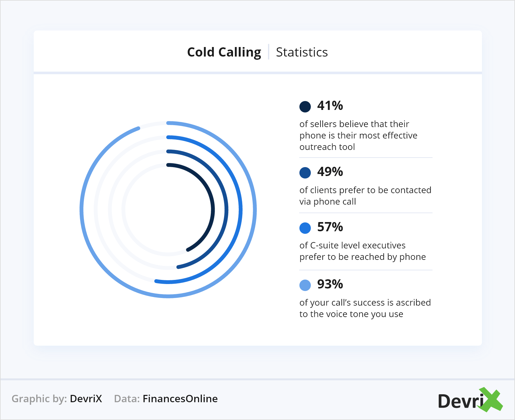Click the "Data:" label in the footer
The image size is (515, 420).
click(127, 398)
